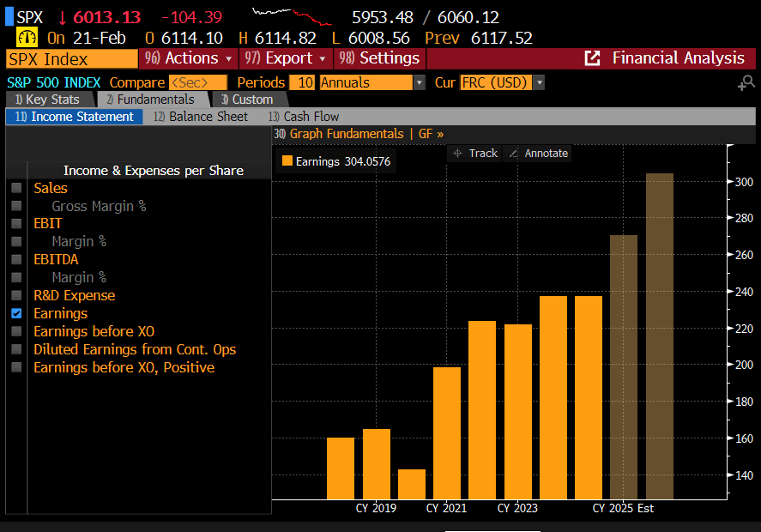This screenshot has height=532, width=761.
Task: Tick the checkbox for the Margin % row under EBIT
Action: [x=16, y=241]
